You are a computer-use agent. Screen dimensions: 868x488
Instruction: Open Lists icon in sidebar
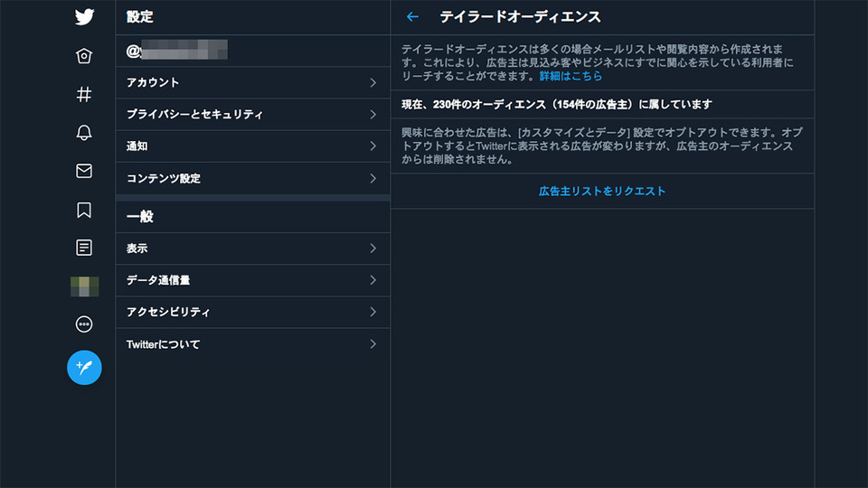[84, 248]
